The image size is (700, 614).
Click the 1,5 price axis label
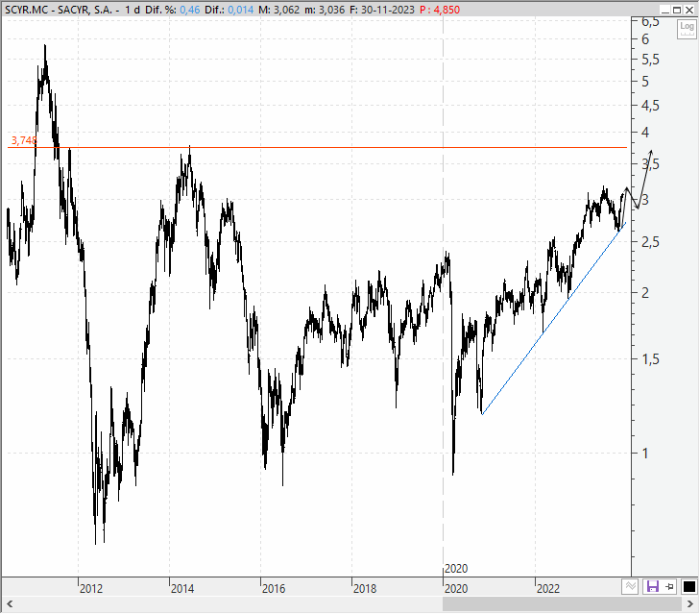click(x=650, y=358)
